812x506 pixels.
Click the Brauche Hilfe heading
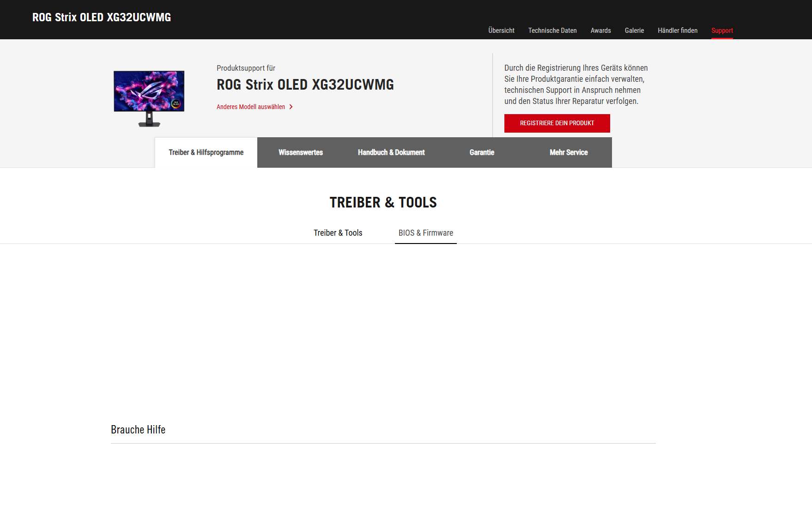[x=138, y=430]
